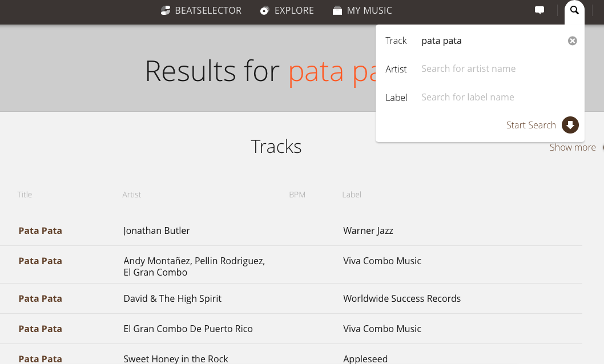Viewport: 604px width, 364px height.
Task: Click the artist name search field
Action: click(x=491, y=68)
